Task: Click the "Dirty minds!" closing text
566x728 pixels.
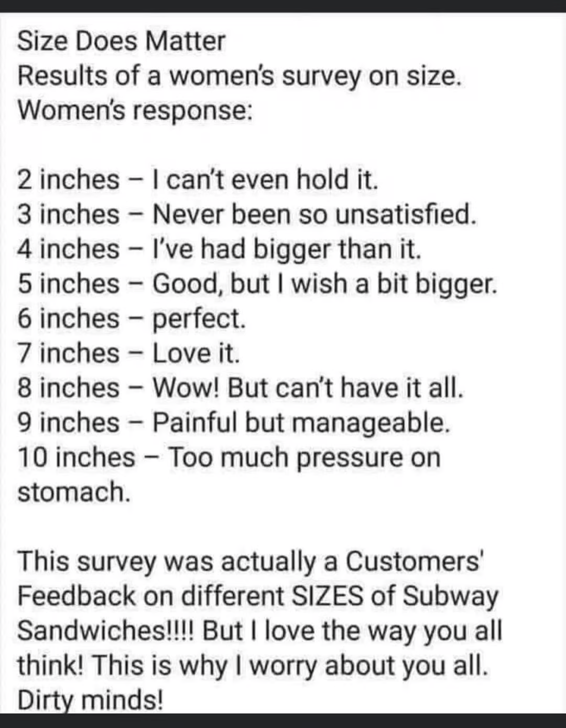Action: [x=90, y=700]
